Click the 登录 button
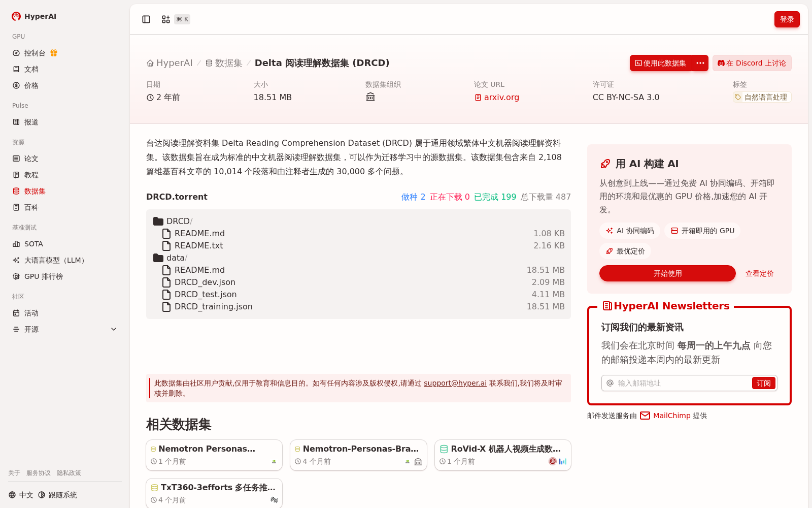This screenshot has width=812, height=508. click(787, 19)
